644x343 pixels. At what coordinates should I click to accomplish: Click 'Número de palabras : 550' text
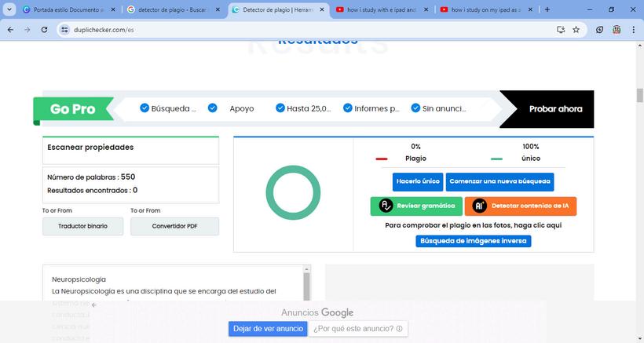[91, 177]
